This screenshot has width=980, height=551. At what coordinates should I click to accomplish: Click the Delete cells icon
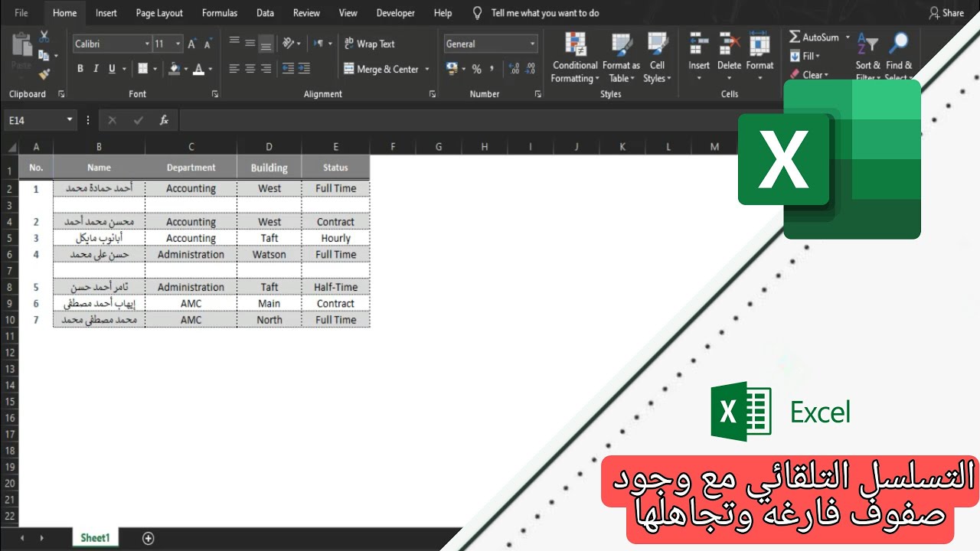(729, 44)
